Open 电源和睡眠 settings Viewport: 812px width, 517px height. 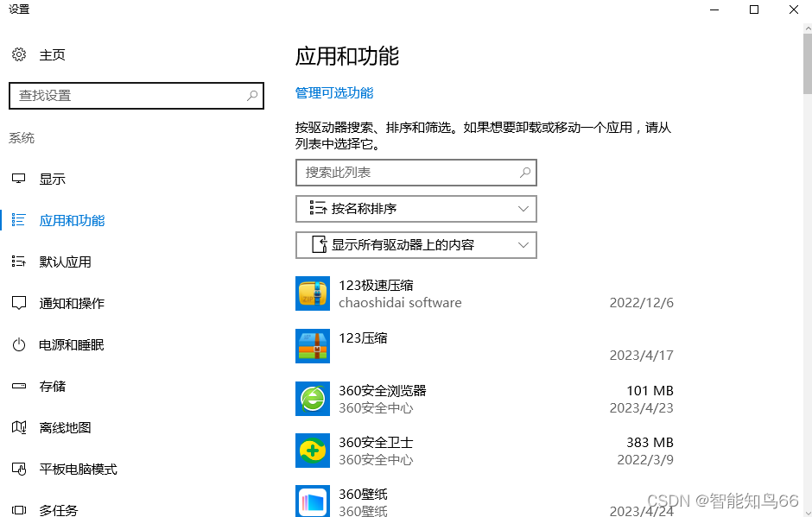[x=72, y=344]
